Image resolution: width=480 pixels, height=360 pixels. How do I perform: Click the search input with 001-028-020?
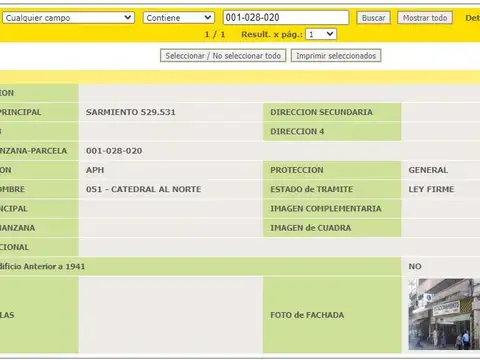click(286, 18)
